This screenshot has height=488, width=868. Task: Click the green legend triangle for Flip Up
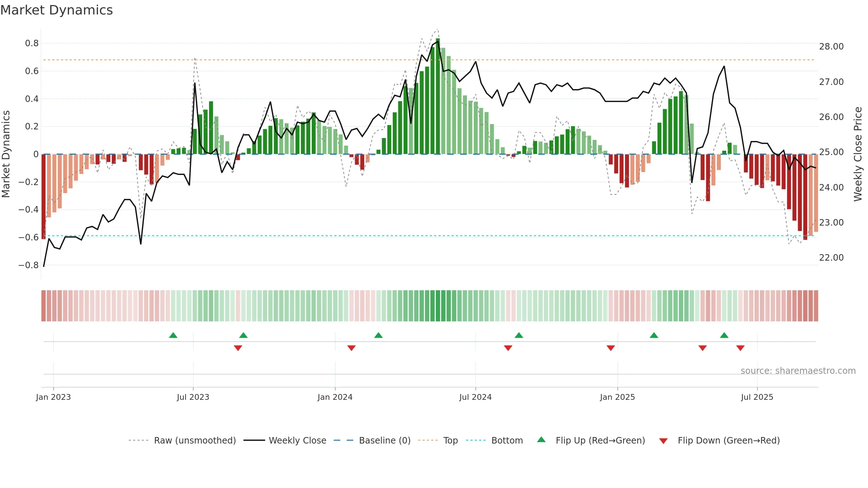[541, 440]
